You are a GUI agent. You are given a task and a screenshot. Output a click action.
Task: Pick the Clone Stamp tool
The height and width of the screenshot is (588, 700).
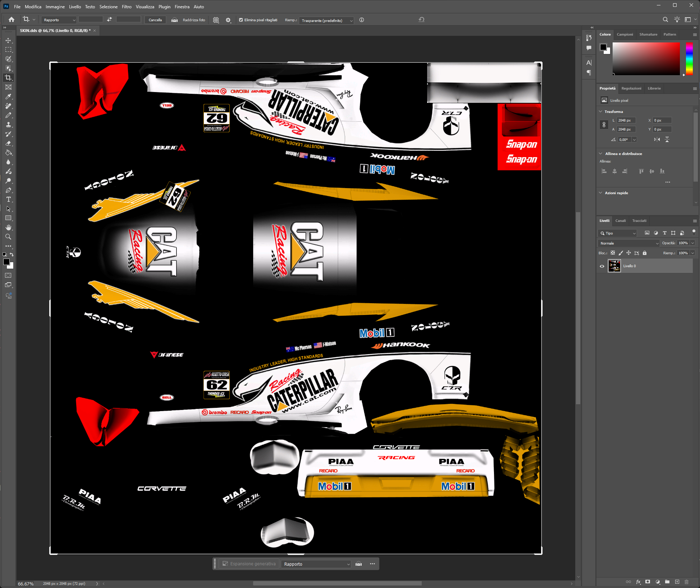[x=8, y=124]
